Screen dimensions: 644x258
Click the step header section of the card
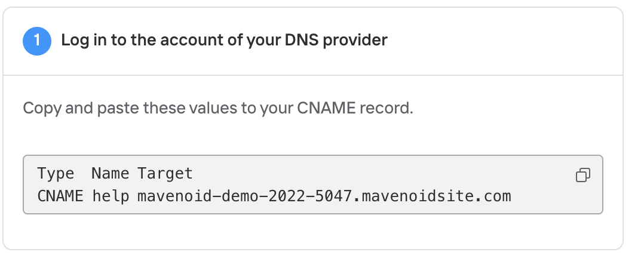coord(313,41)
